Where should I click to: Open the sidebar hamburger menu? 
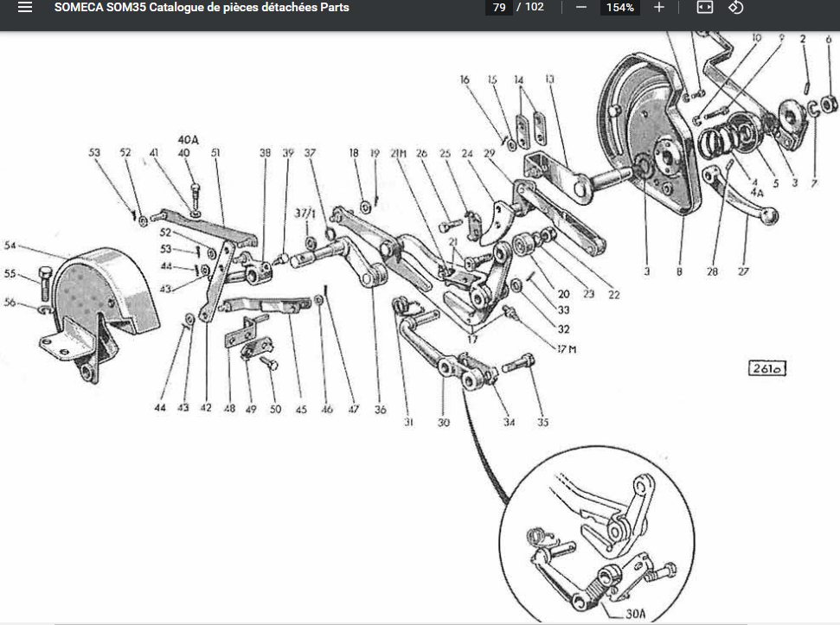pos(25,8)
